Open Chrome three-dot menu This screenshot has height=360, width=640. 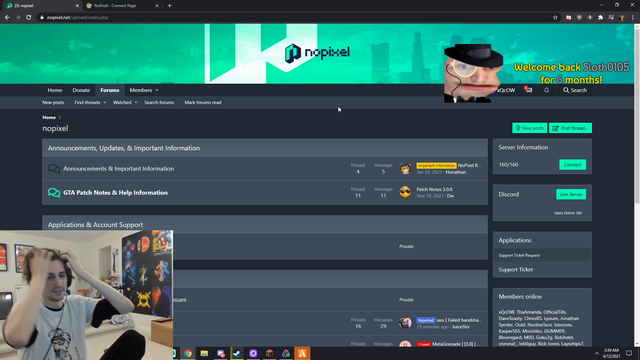[633, 18]
